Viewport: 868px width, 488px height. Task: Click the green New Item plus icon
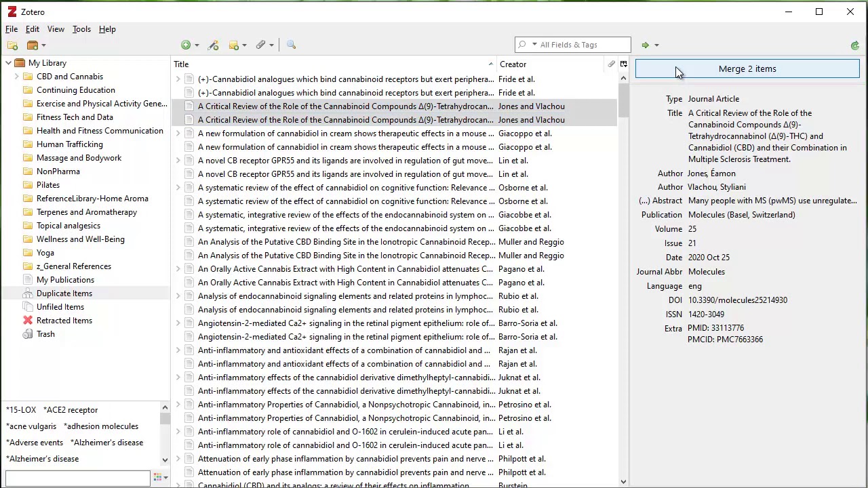click(186, 45)
